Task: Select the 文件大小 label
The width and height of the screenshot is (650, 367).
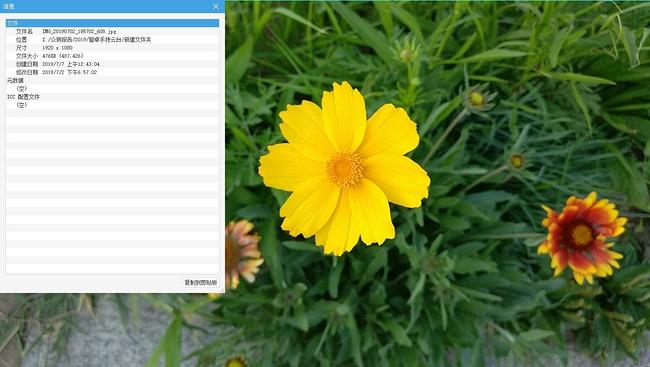Action: point(27,56)
